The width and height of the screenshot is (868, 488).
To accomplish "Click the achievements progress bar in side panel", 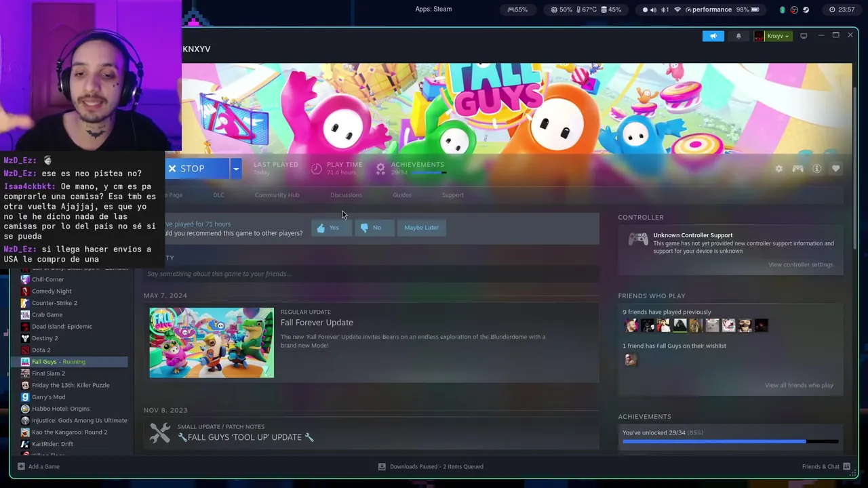I will point(730,442).
